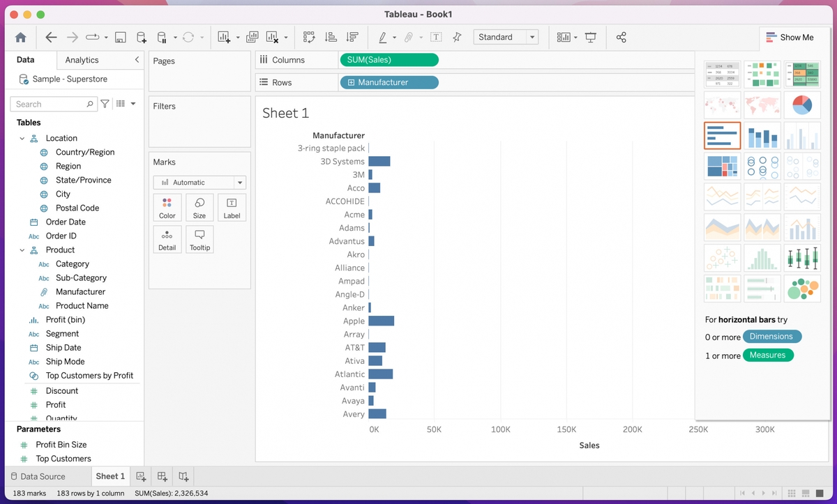Image resolution: width=837 pixels, height=504 pixels.
Task: Toggle Presentation Mode
Action: pyautogui.click(x=590, y=37)
